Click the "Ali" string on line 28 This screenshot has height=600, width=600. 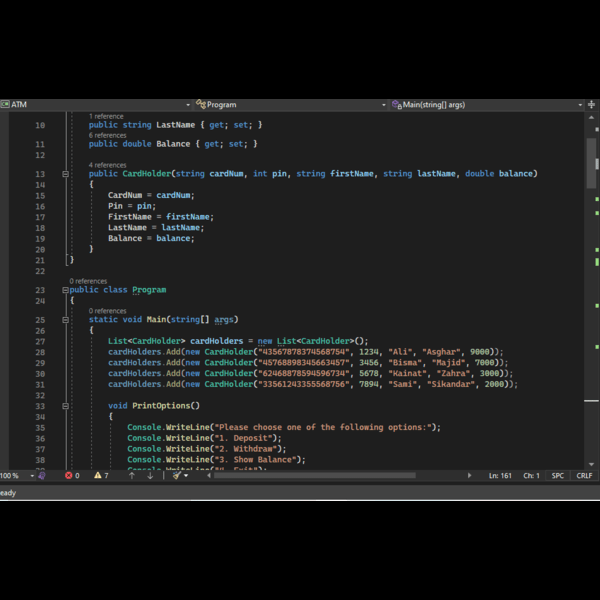pos(400,352)
